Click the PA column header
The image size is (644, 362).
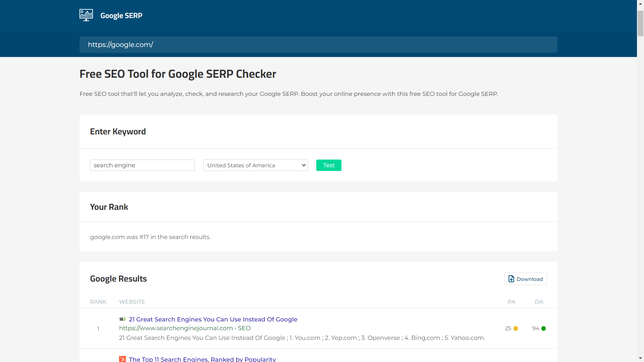(x=511, y=302)
